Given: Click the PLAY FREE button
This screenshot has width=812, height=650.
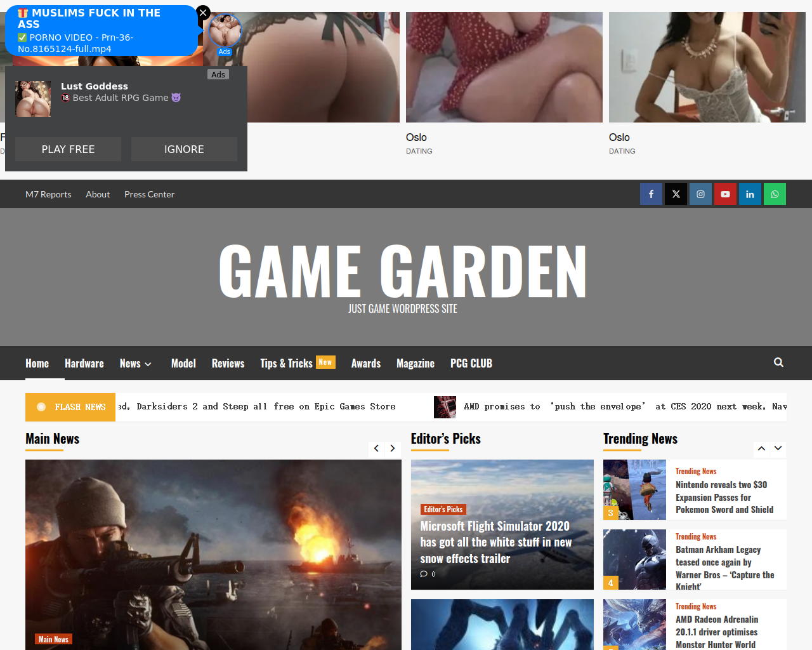Looking at the screenshot, I should (68, 149).
